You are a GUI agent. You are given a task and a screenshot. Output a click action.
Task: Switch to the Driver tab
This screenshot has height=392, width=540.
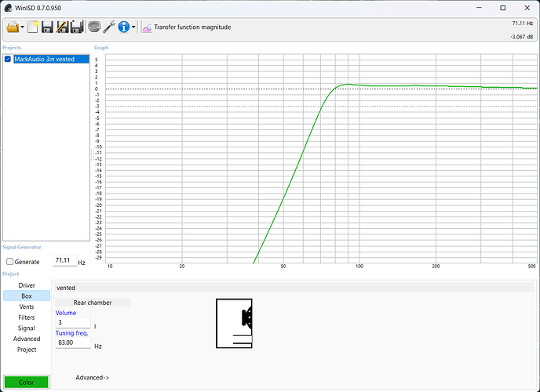27,285
